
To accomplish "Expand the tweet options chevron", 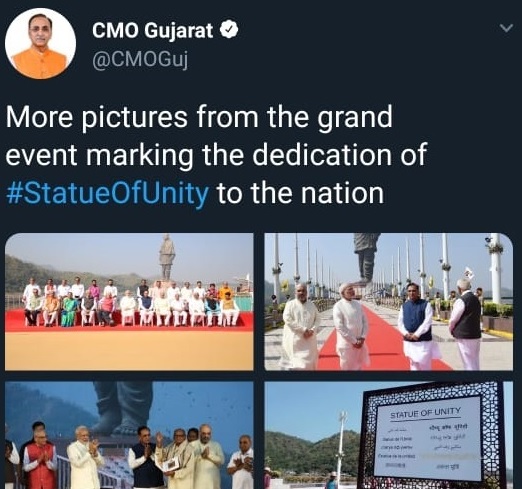I will point(506,28).
